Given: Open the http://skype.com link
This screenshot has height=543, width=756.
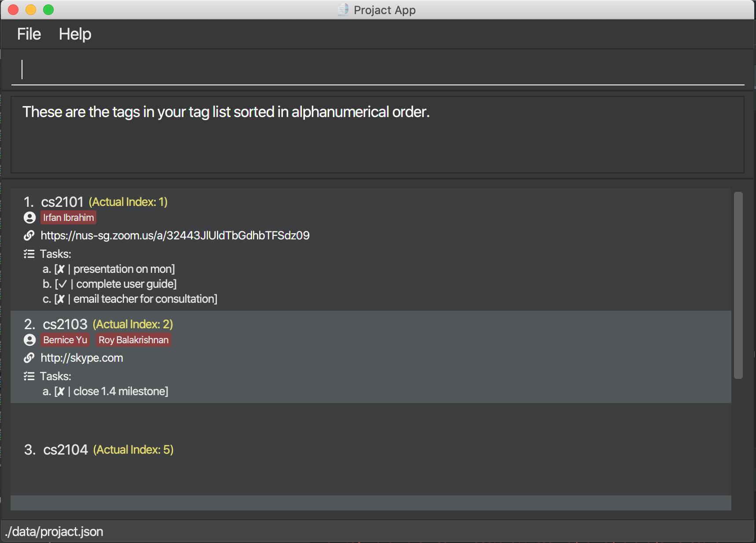Looking at the screenshot, I should click(x=82, y=358).
